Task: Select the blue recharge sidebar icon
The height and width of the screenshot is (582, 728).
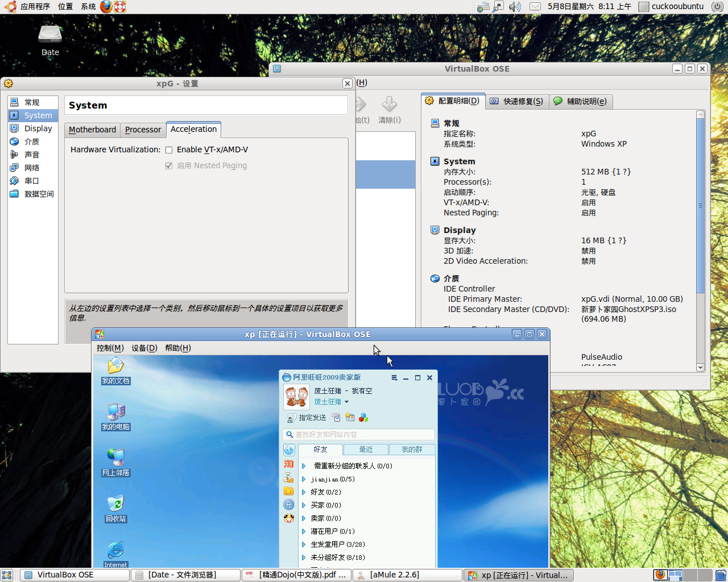Action: pos(289,505)
